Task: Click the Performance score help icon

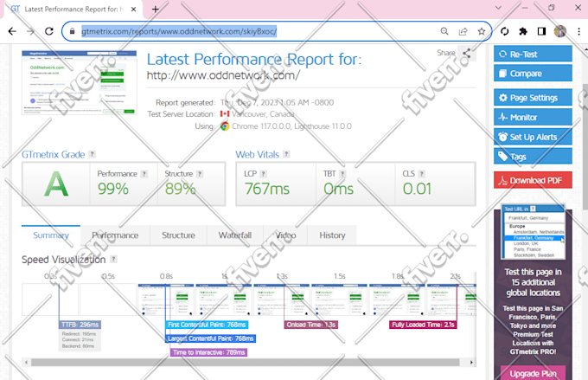Action: (144, 174)
